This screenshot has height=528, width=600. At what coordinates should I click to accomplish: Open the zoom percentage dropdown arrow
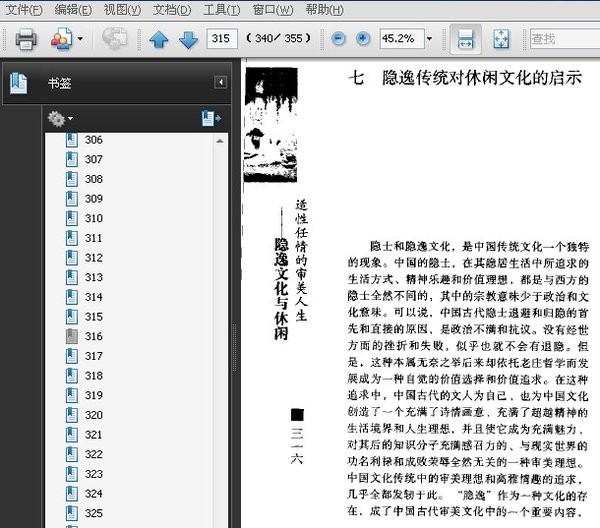(430, 40)
